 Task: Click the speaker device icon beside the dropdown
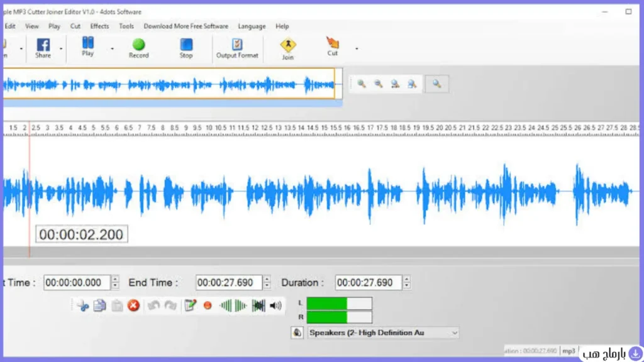pyautogui.click(x=297, y=332)
